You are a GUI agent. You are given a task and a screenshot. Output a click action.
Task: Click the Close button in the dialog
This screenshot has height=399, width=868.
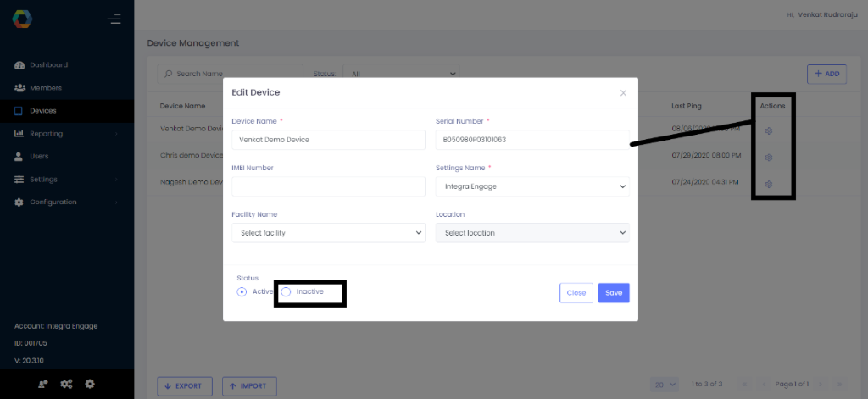point(576,292)
